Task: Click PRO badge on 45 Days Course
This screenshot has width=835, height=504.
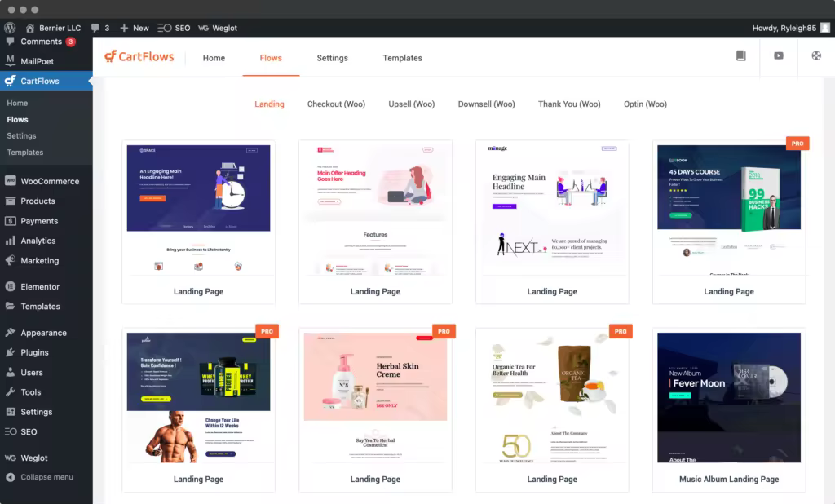Action: point(797,144)
